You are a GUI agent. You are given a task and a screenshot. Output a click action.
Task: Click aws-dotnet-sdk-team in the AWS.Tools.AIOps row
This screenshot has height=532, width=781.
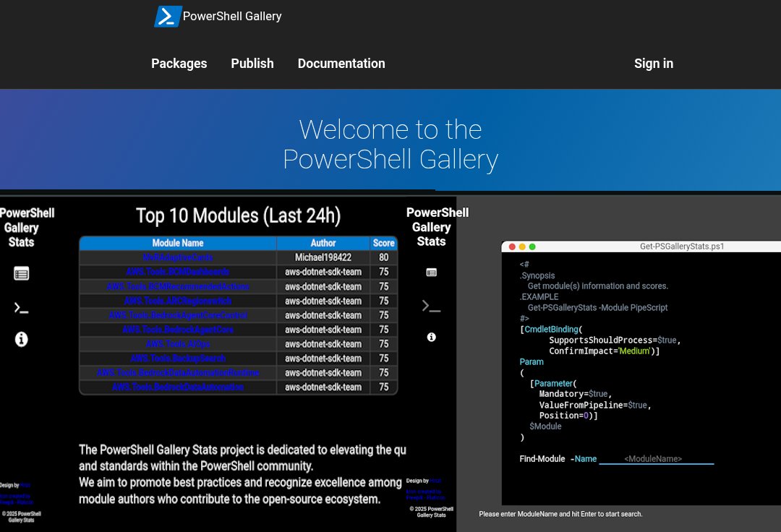(323, 344)
